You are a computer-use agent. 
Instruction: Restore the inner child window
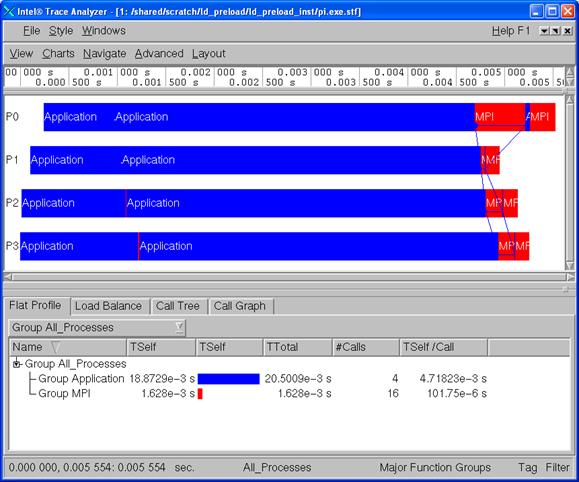point(555,31)
